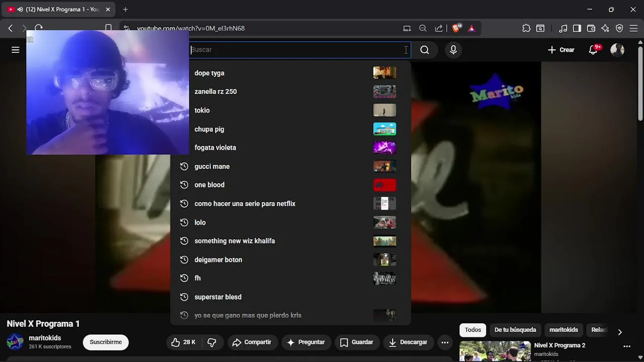Click the Suscribirme button
Image resolution: width=644 pixels, height=362 pixels.
[x=106, y=342]
